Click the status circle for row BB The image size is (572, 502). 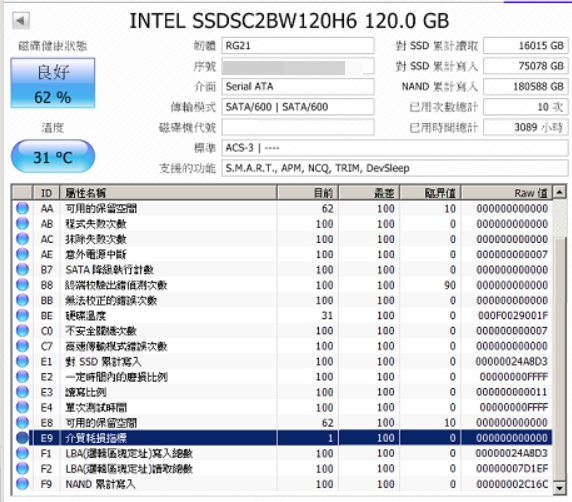pos(22,300)
